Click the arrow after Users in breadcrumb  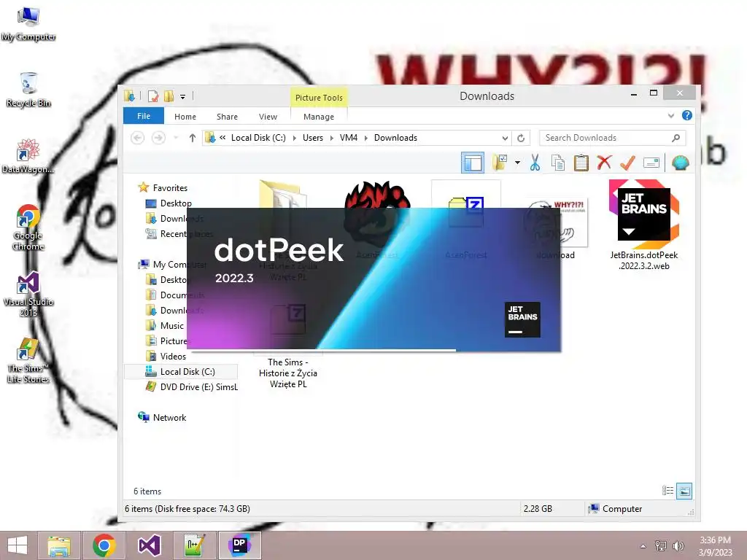click(332, 138)
